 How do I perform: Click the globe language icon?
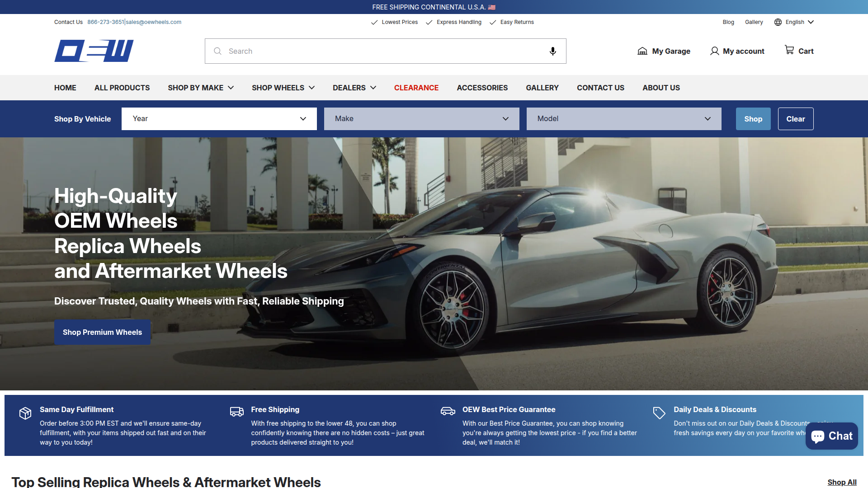(x=778, y=22)
